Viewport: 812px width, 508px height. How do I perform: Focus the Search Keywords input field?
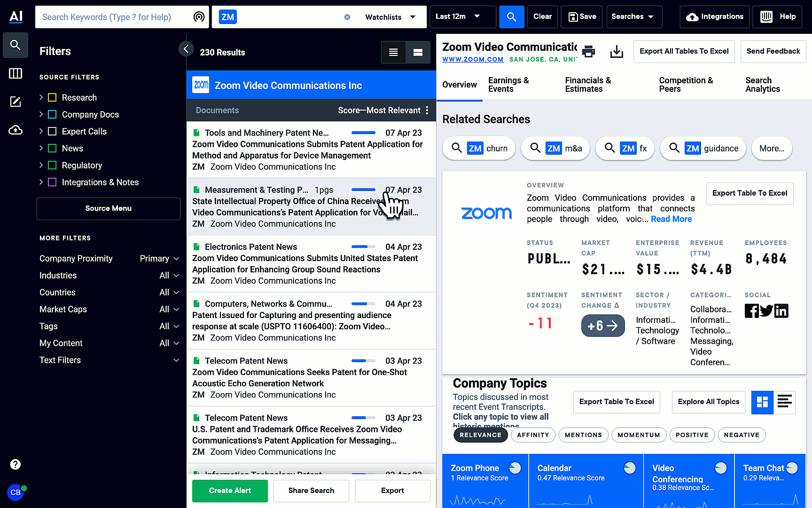(115, 17)
